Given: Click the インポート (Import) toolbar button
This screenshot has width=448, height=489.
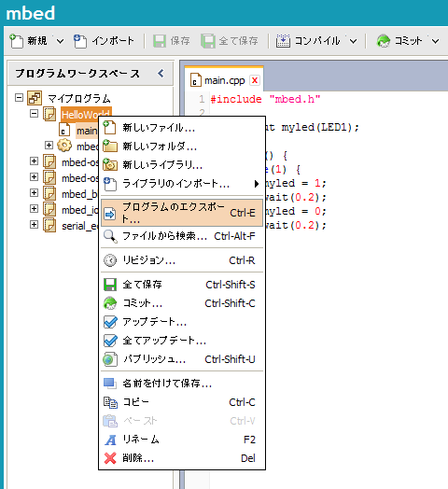Looking at the screenshot, I should [x=104, y=41].
